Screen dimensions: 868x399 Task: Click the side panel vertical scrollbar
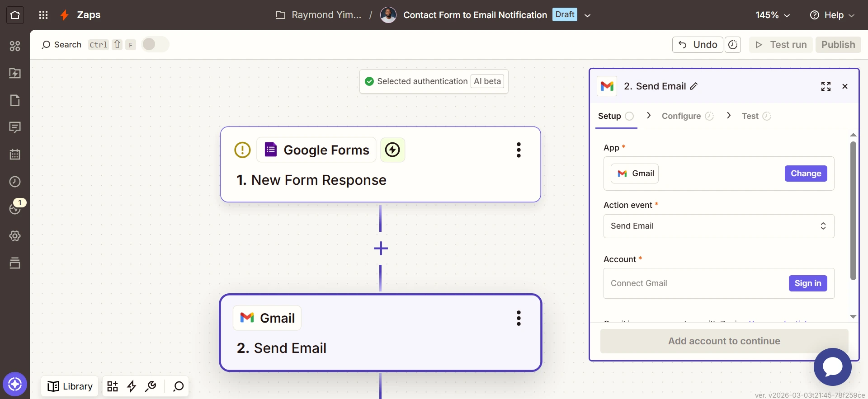coord(853,211)
